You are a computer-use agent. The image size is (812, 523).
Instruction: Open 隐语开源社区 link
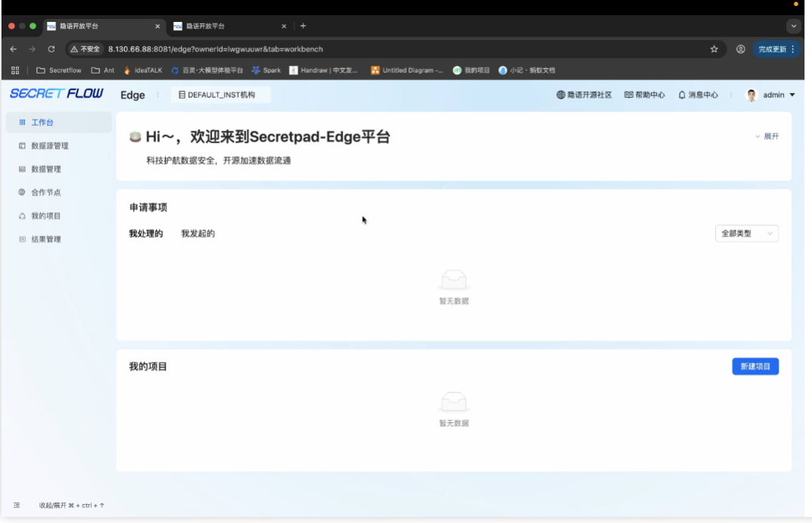click(x=584, y=95)
